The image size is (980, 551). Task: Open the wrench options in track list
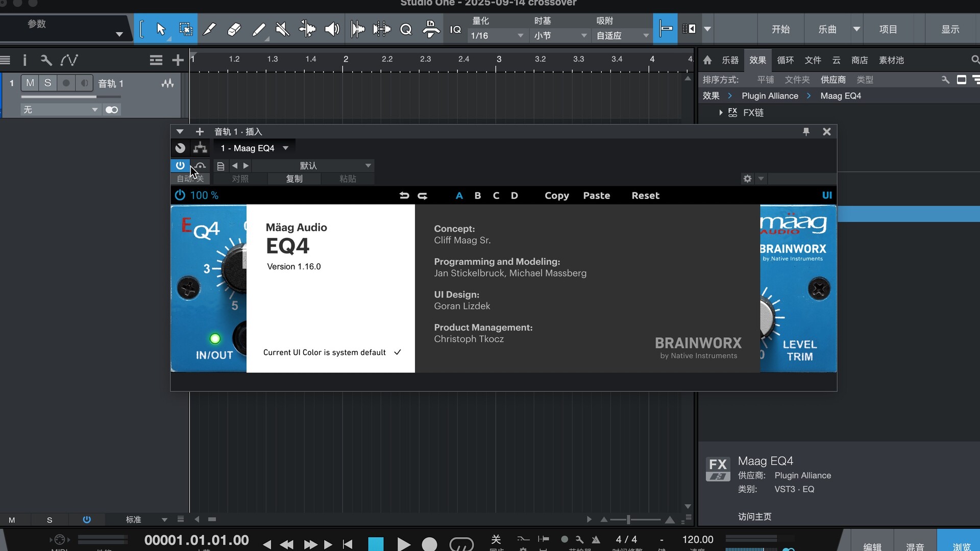pyautogui.click(x=46, y=60)
